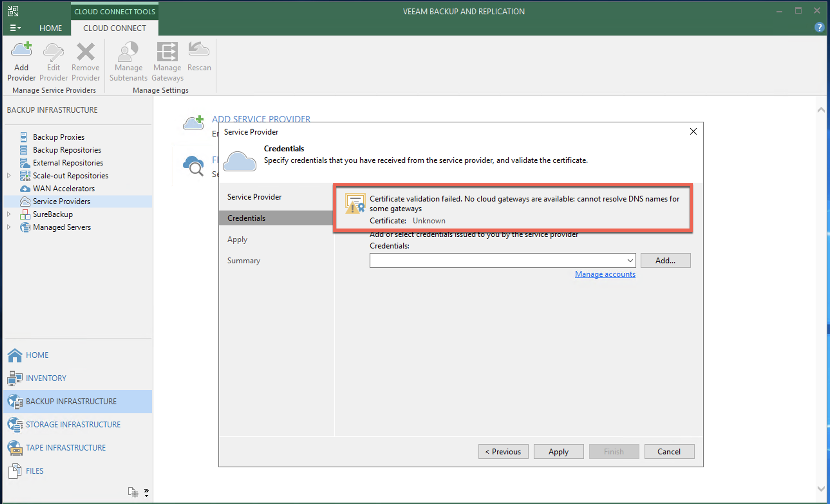Open the Credentials dropdown list
This screenshot has height=504, width=830.
click(x=629, y=261)
